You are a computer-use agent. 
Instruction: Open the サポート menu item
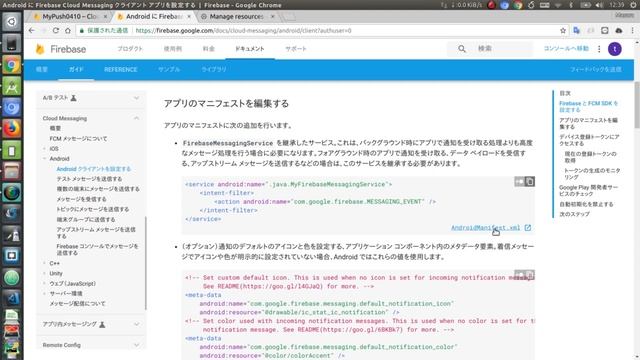[x=296, y=49]
